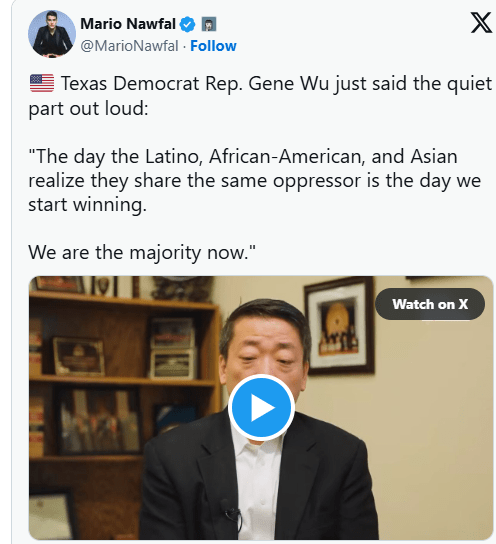
Task: Play the embedded video with the blue play button
Action: [x=261, y=407]
